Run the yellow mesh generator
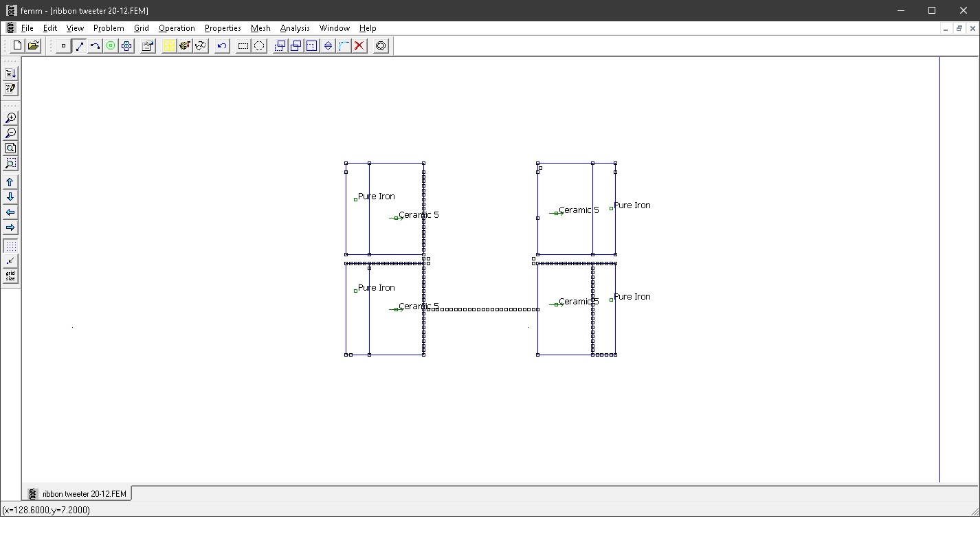Image resolution: width=980 pixels, height=560 pixels. pos(169,46)
